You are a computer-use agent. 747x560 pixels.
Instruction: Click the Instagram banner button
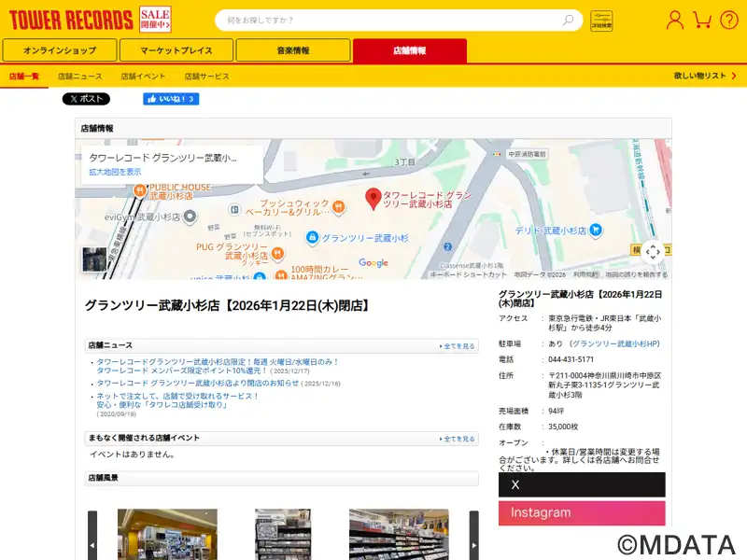581,512
